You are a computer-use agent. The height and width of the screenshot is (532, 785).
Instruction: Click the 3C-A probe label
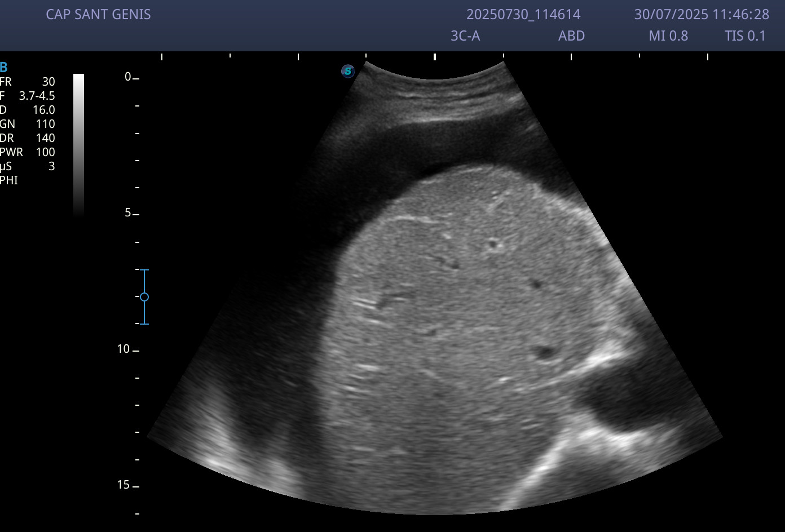point(465,36)
